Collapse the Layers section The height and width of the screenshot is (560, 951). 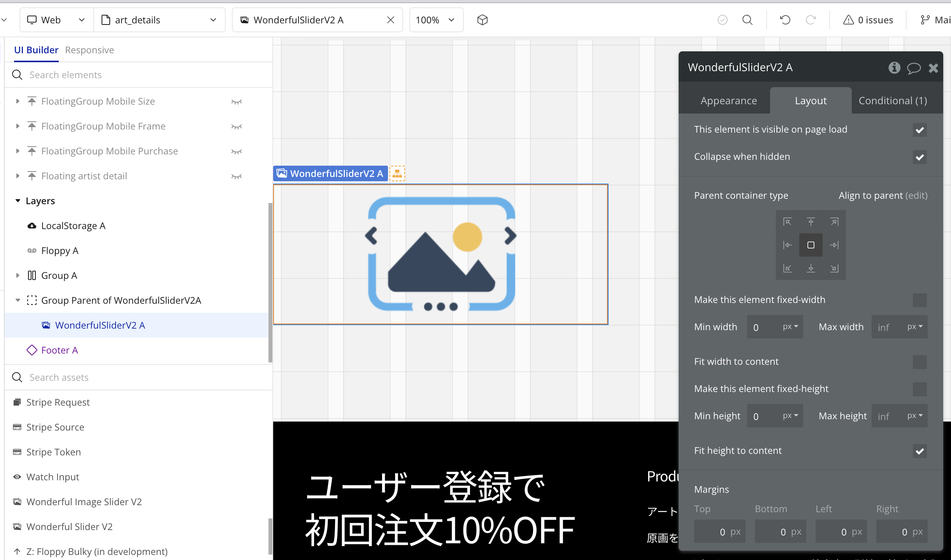click(18, 201)
